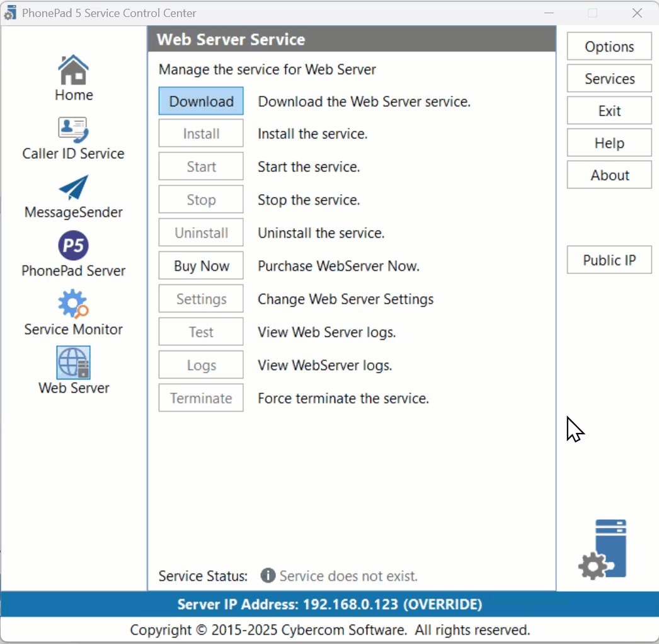Minimize the Service Control Center window
The image size is (659, 644).
pos(549,13)
